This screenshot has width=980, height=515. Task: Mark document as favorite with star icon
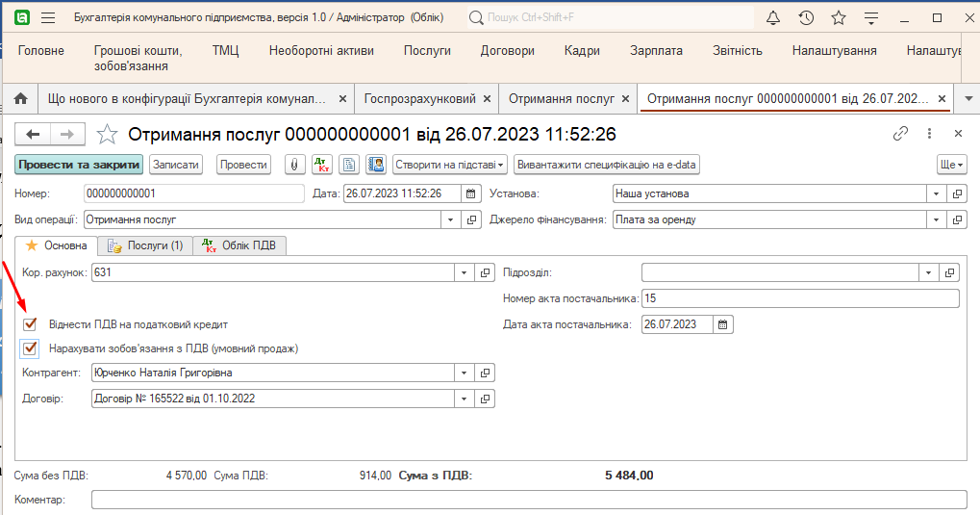[x=108, y=134]
